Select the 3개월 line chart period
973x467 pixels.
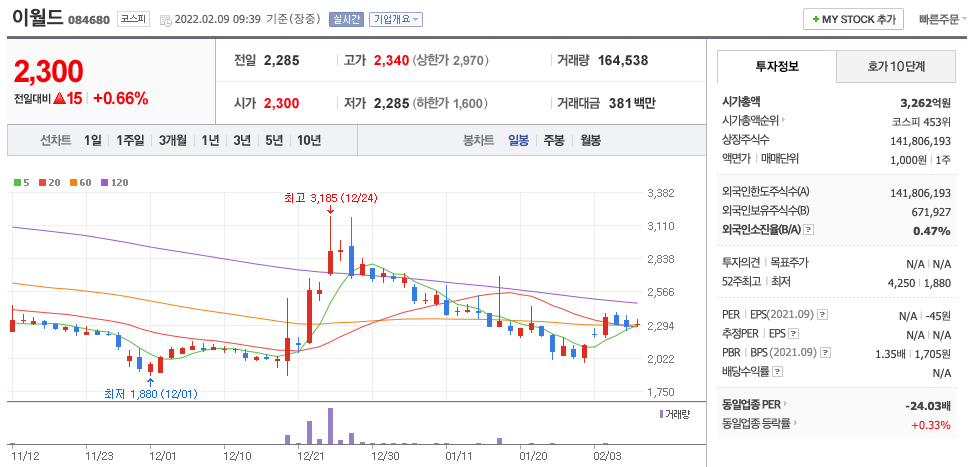[173, 140]
